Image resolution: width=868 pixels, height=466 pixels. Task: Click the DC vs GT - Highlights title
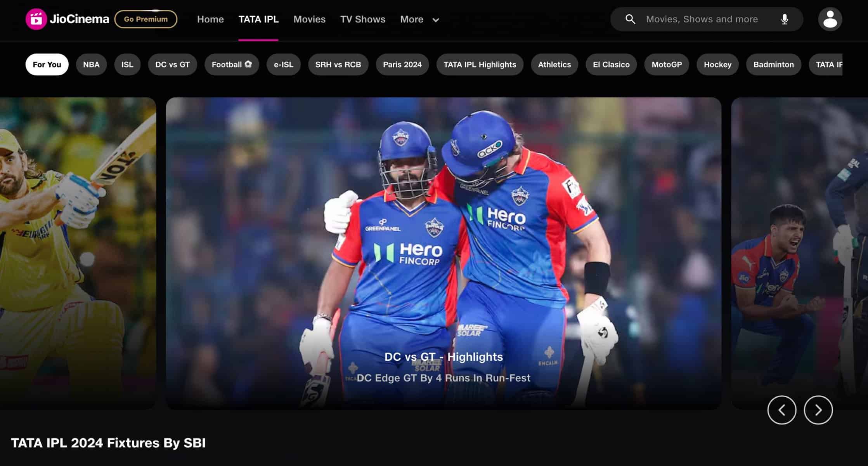pyautogui.click(x=444, y=357)
